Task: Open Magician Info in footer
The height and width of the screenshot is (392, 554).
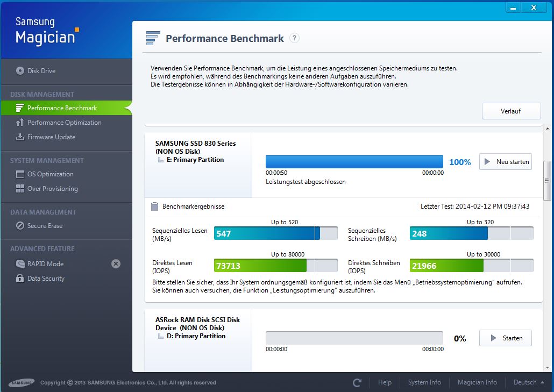Action: tap(477, 382)
